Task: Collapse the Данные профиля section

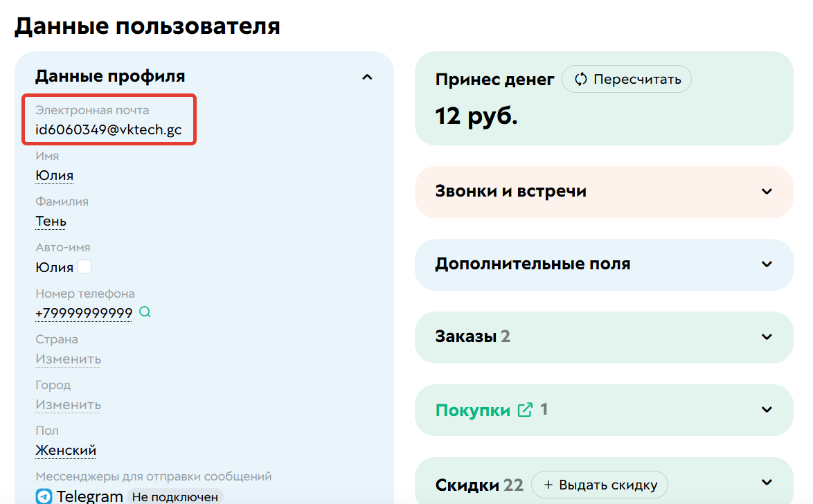Action: 367,76
